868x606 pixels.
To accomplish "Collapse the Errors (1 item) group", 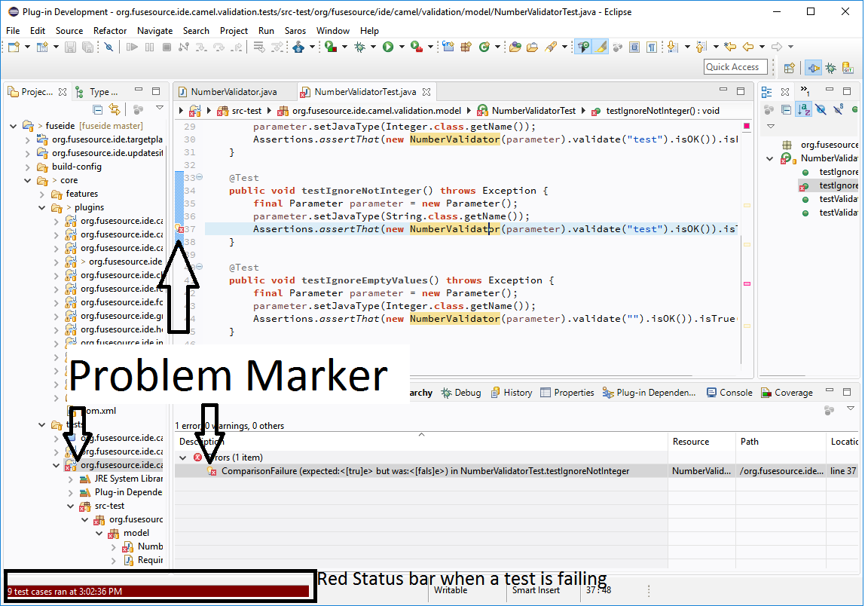I will click(183, 458).
